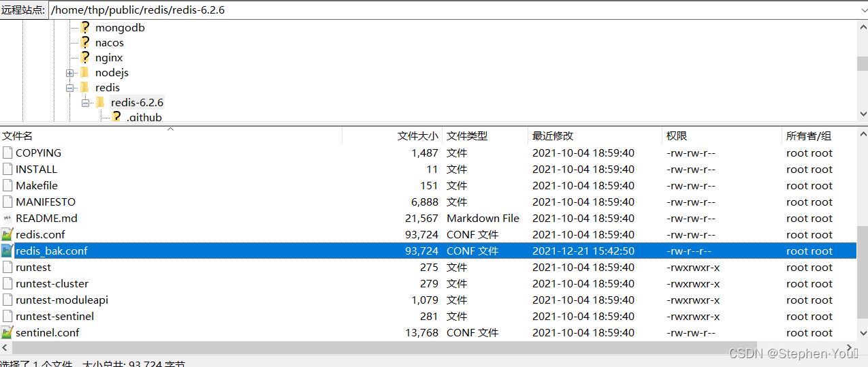The width and height of the screenshot is (868, 367).
Task: Click the COPYING file icon
Action: 7,153
